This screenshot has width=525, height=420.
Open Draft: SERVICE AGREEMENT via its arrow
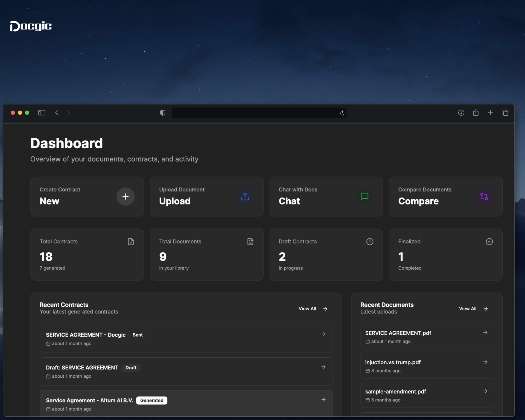[323, 367]
